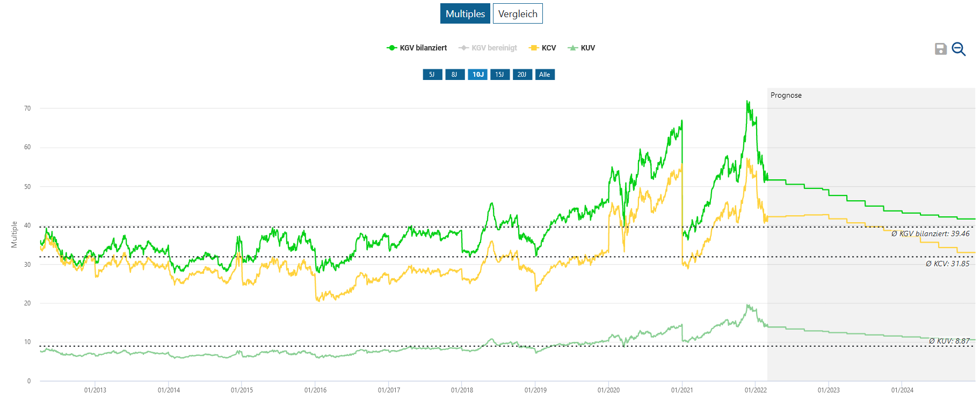Click the Multiple y-axis title
This screenshot has width=980, height=401.
14,235
